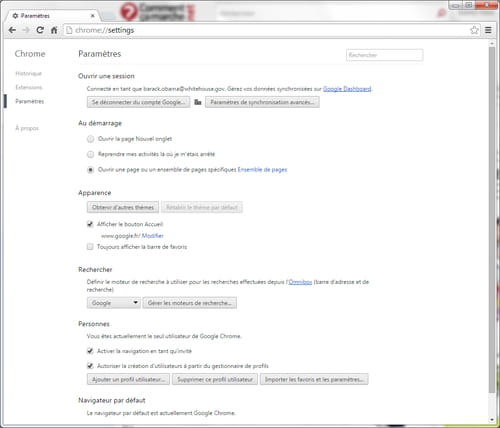Screen dimensions: 500x428
Task: Click the home icon in toolbar
Action: coord(54,30)
